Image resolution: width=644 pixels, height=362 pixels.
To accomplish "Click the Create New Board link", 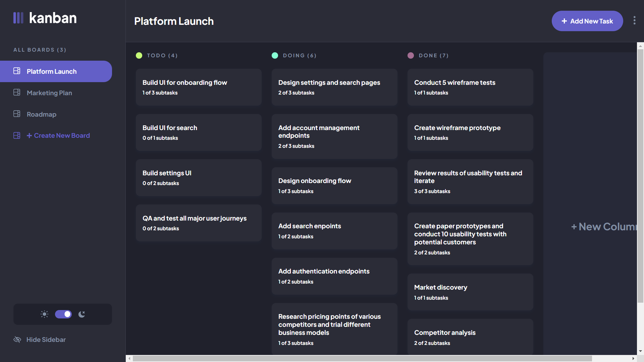I will pyautogui.click(x=62, y=135).
